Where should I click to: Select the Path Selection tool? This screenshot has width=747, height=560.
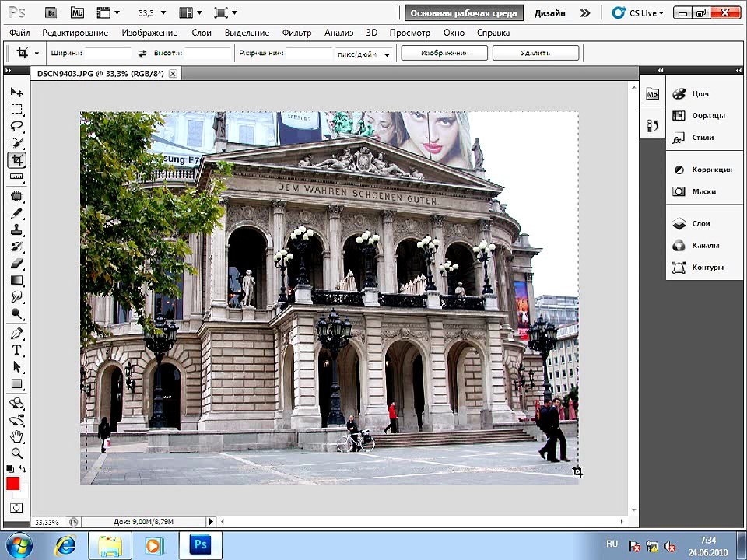point(16,366)
